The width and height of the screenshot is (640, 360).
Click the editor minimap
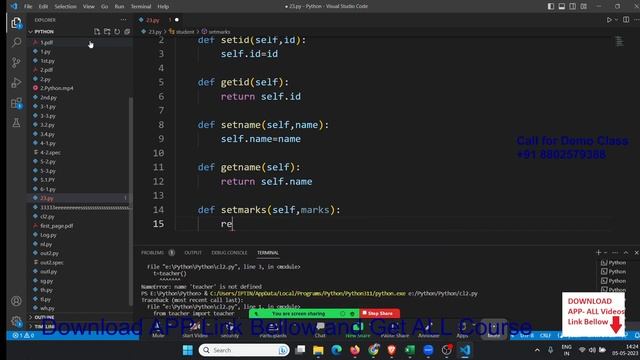[619, 41]
